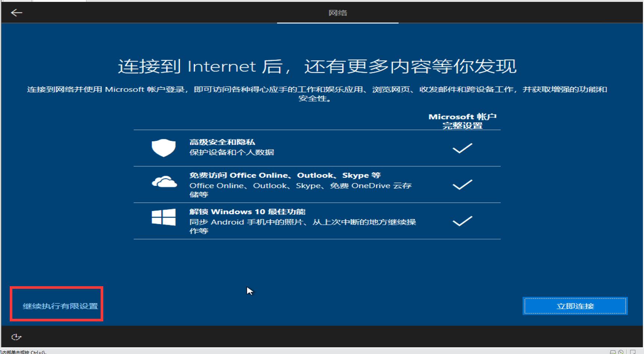The image size is (644, 354).
Task: Click the text 保护设备和个人数据
Action: point(232,152)
